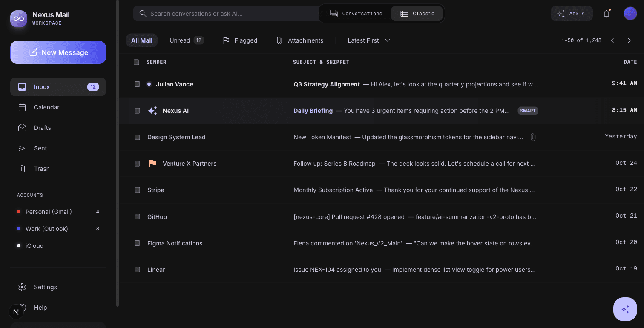Open the Daily Briefing email subject
Viewport: 644px width, 328px height.
tap(313, 111)
